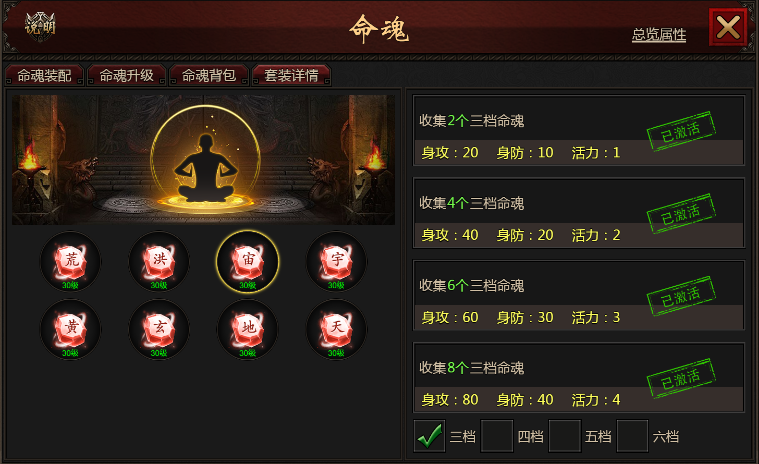Open the 命魂升级 tab

tap(127, 75)
